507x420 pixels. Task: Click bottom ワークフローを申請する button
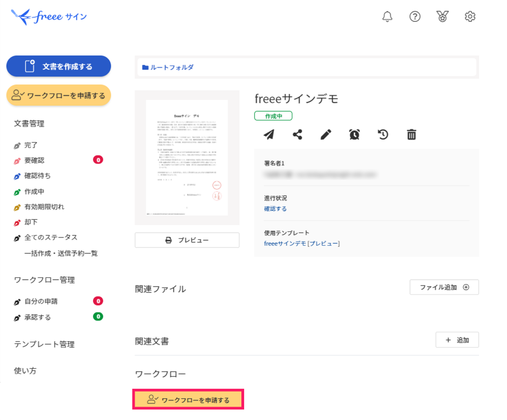pyautogui.click(x=188, y=399)
